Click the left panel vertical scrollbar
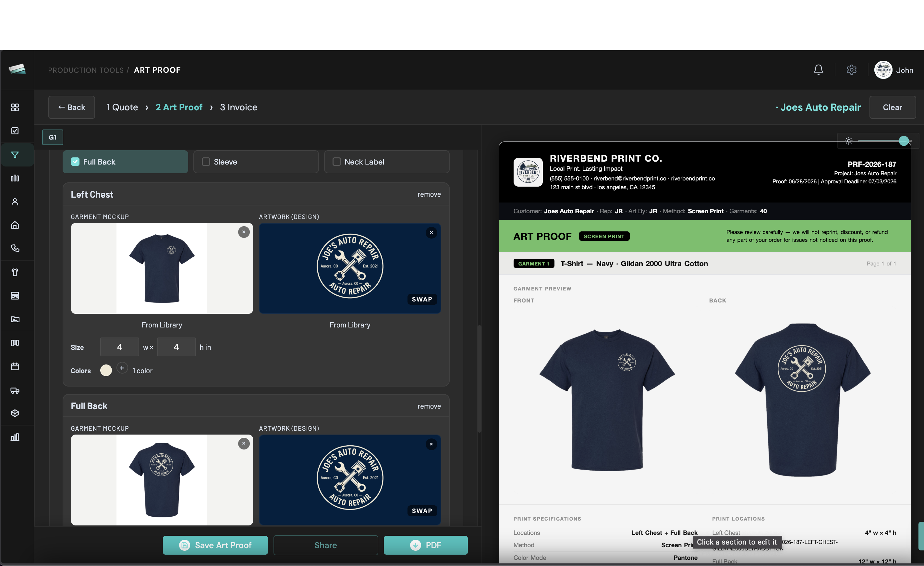 [479, 379]
